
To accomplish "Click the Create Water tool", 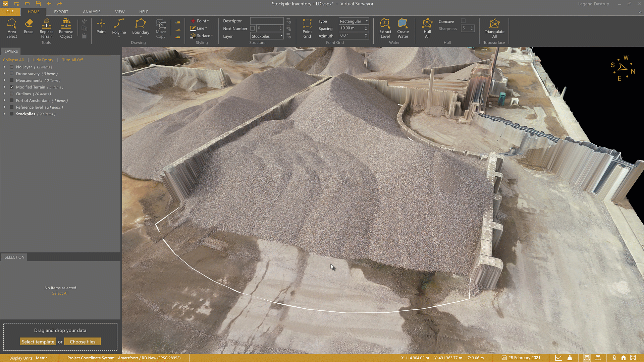I will tap(402, 28).
